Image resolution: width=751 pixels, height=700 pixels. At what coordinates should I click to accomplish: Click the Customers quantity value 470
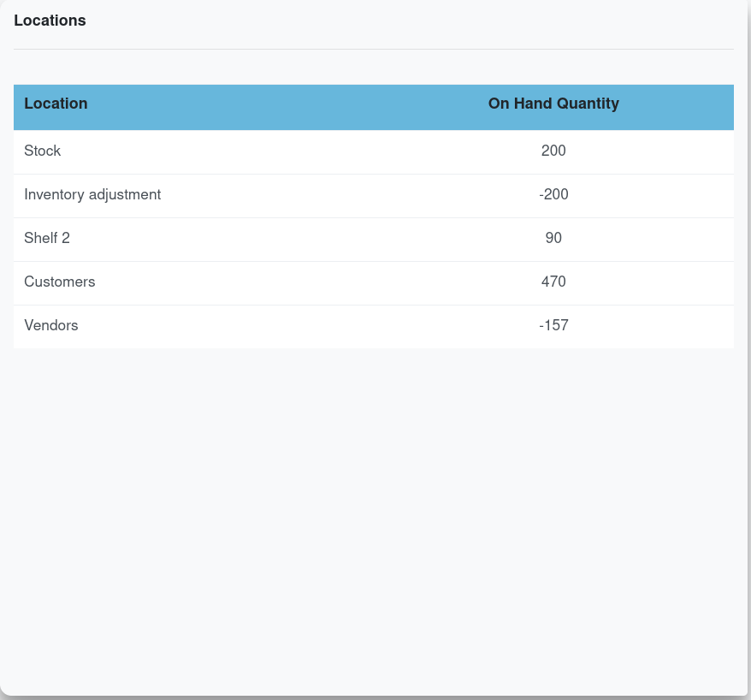click(x=553, y=282)
